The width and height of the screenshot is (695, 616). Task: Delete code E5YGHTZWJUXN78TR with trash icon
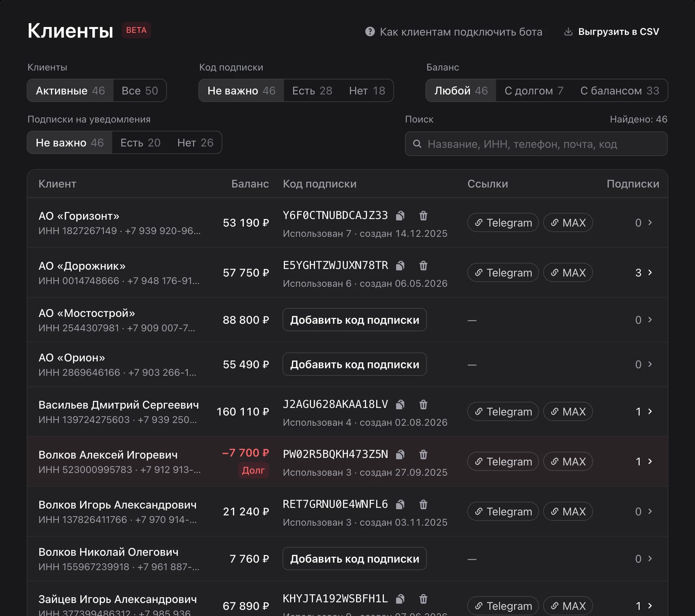pyautogui.click(x=423, y=266)
